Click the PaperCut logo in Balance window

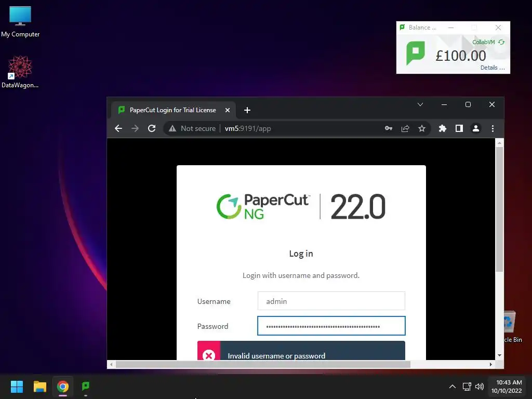pos(415,52)
